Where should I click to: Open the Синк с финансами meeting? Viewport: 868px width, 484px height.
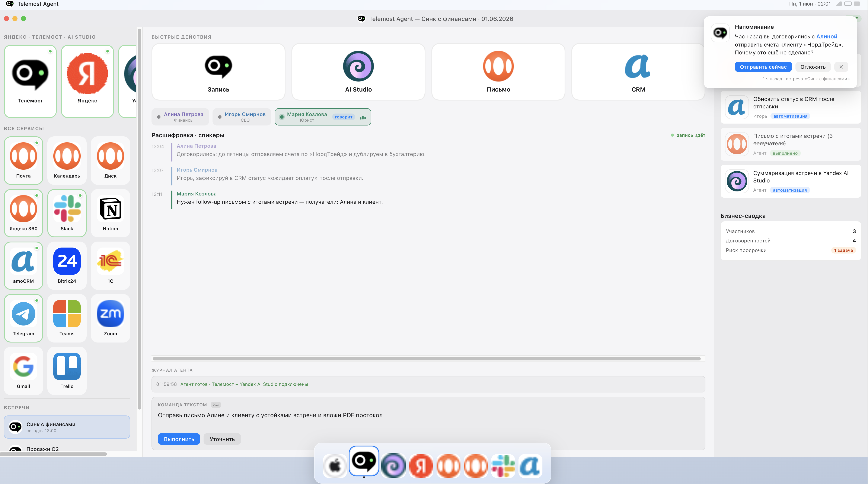pyautogui.click(x=67, y=427)
